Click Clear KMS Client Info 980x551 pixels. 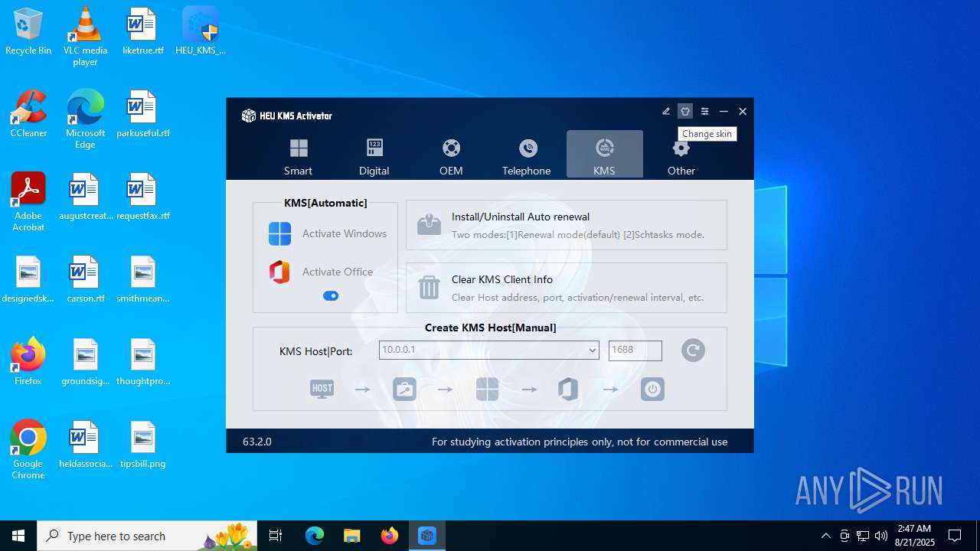(x=566, y=288)
